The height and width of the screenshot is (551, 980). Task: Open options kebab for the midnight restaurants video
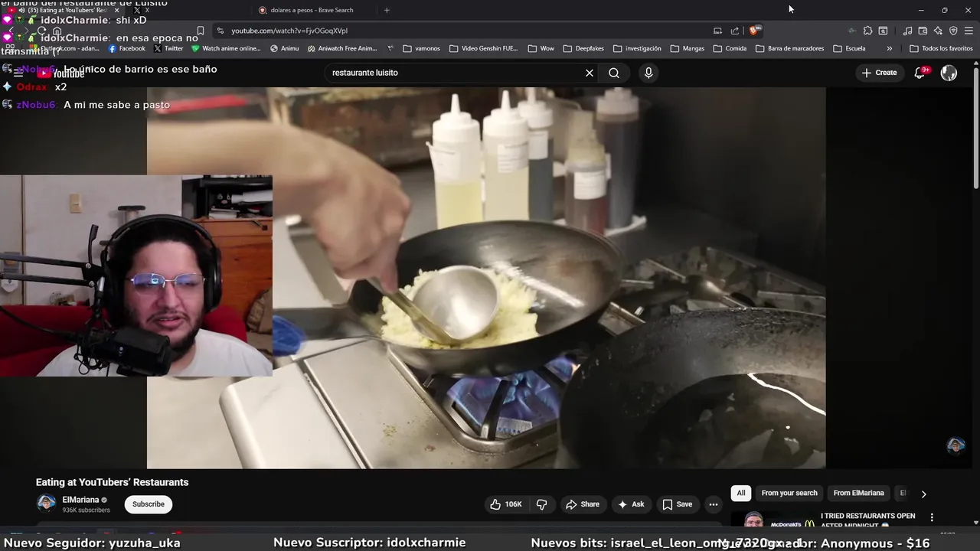click(x=932, y=517)
